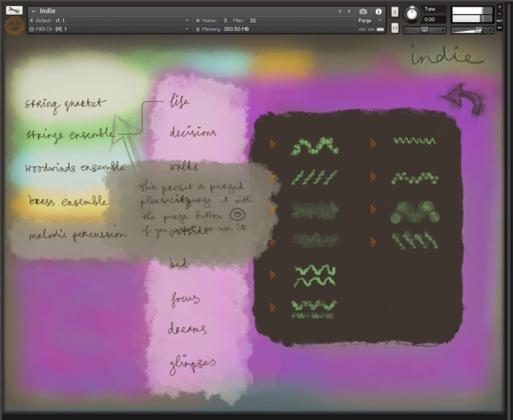The height and width of the screenshot is (420, 513).
Task: Toggle the Solo (S) button
Action: [x=395, y=12]
